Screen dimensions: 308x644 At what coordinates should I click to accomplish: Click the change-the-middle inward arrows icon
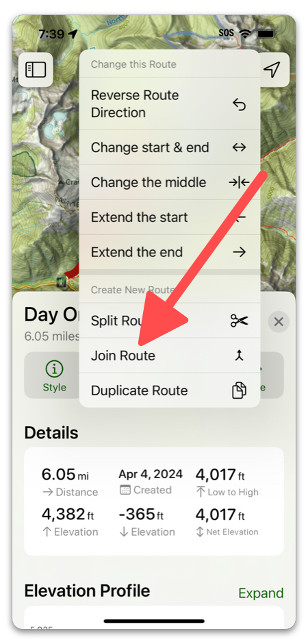tap(239, 182)
